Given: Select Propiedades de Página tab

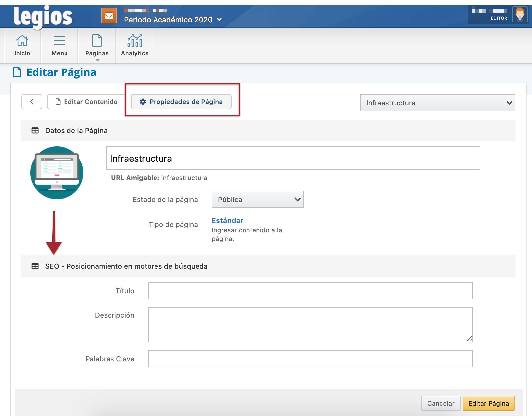Looking at the screenshot, I should point(181,102).
